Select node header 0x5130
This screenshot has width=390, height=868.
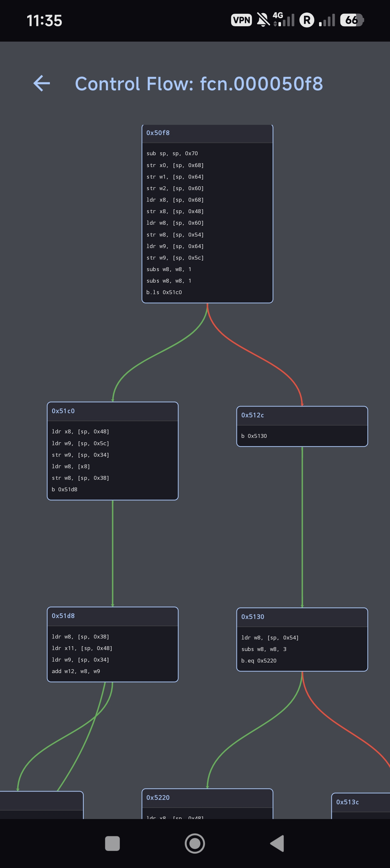click(x=302, y=617)
